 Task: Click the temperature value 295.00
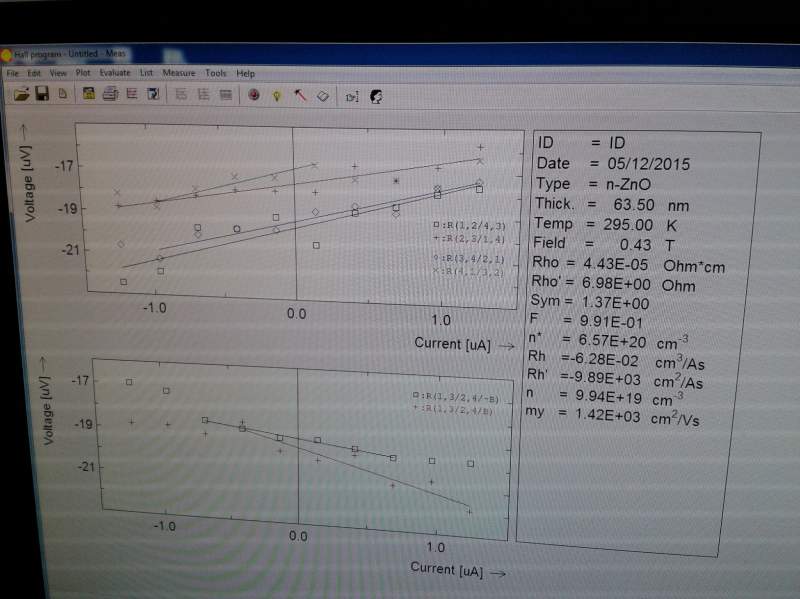628,225
